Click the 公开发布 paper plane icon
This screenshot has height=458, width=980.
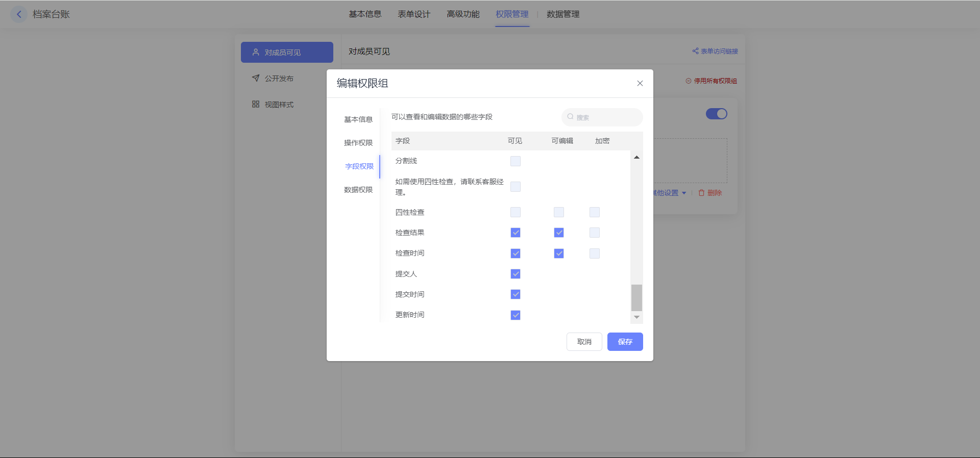click(x=256, y=78)
